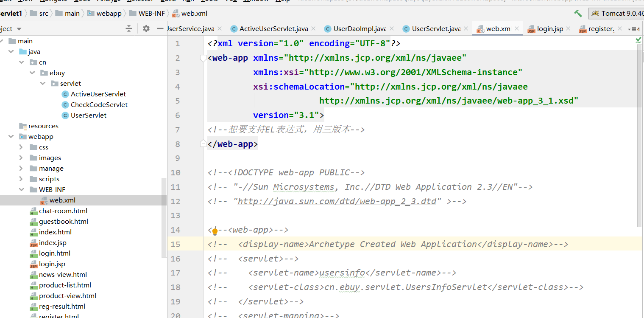This screenshot has width=644, height=318.
Task: Collapse all nodes in the Project panel
Action: coord(129,28)
